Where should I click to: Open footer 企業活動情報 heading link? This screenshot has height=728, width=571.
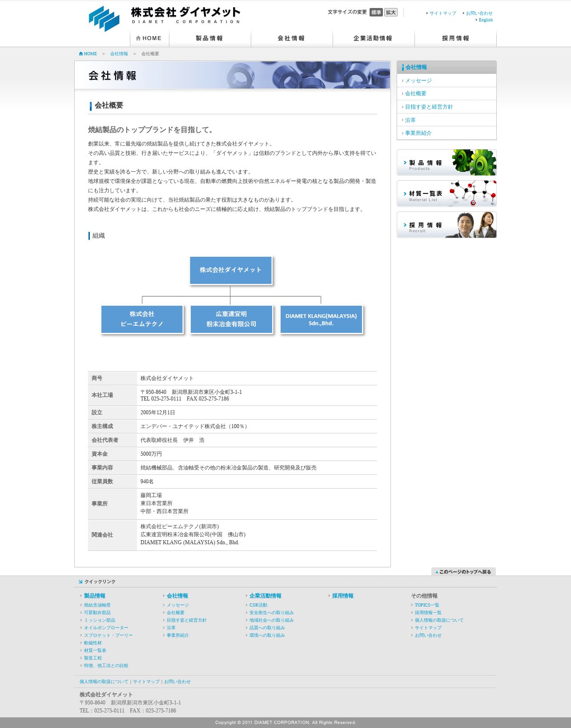pos(265,596)
